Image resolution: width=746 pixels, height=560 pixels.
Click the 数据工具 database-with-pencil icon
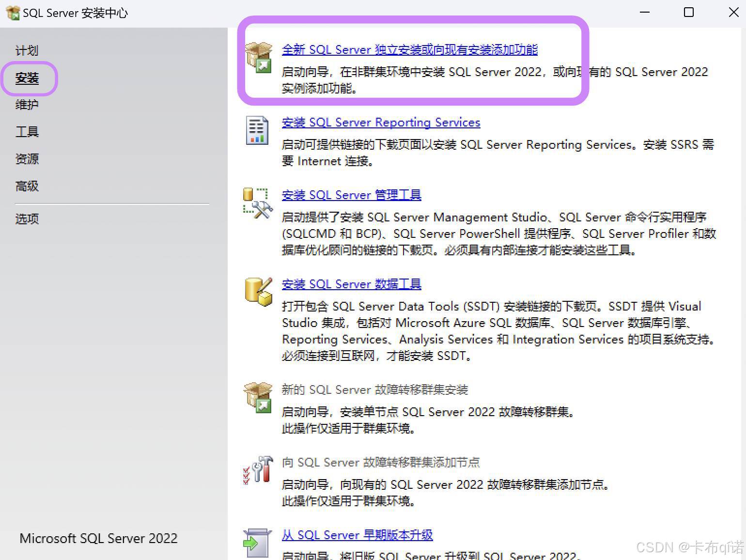pos(256,291)
